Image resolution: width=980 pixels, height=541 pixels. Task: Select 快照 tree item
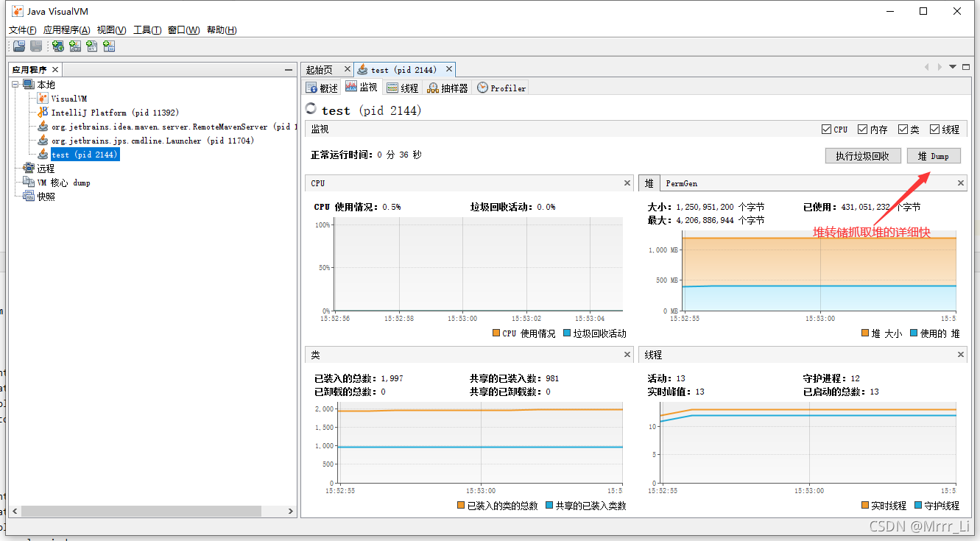(x=46, y=197)
